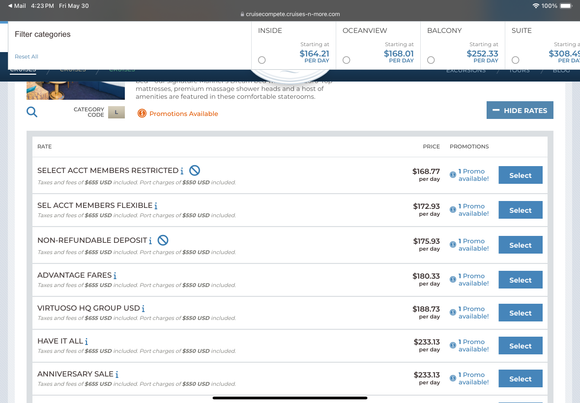Open info icon next to ADVANTAGE FARES

[115, 275]
